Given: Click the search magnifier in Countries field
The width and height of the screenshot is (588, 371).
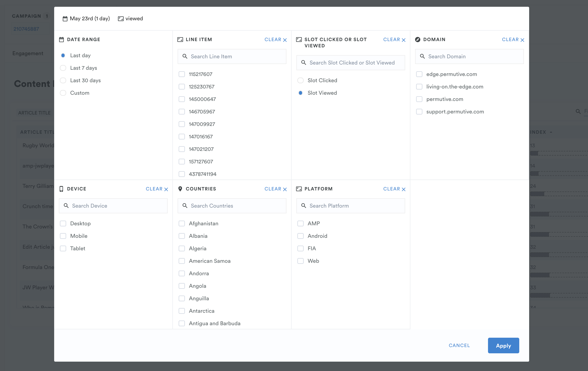Looking at the screenshot, I should coord(185,206).
